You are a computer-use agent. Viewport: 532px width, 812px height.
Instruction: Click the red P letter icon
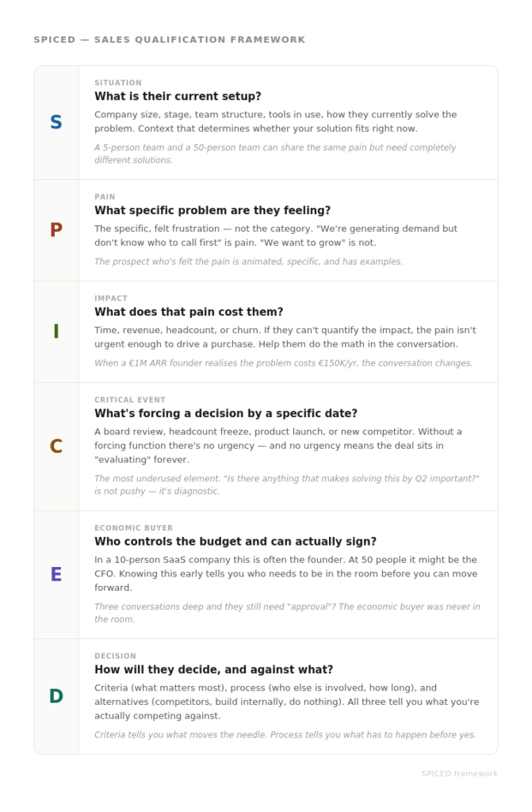coord(55,230)
